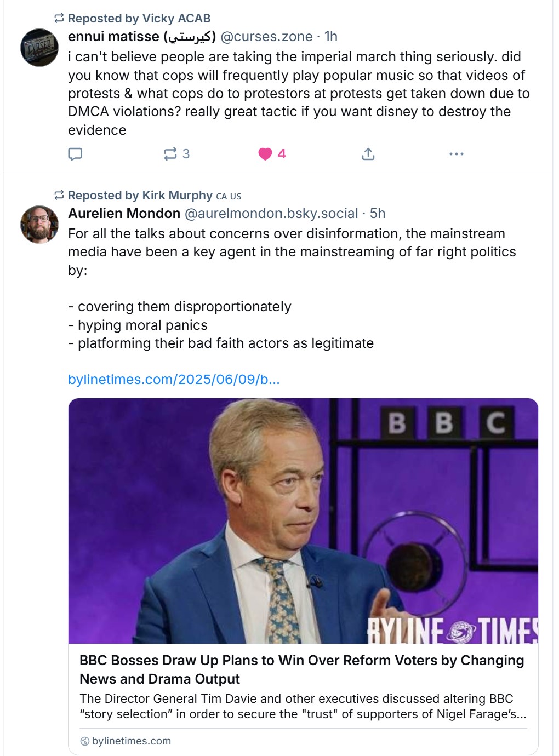Click the 1h timestamp on ennui's post

[331, 37]
